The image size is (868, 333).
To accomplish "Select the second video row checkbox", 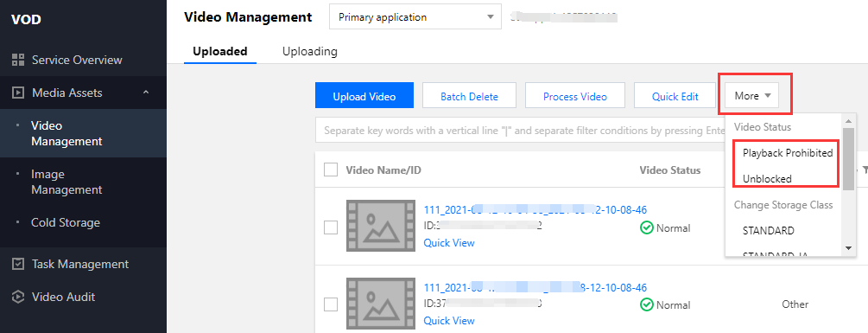I will (x=331, y=304).
